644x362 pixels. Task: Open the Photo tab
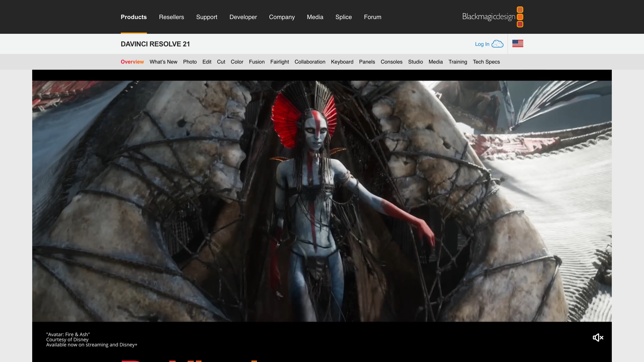click(190, 62)
